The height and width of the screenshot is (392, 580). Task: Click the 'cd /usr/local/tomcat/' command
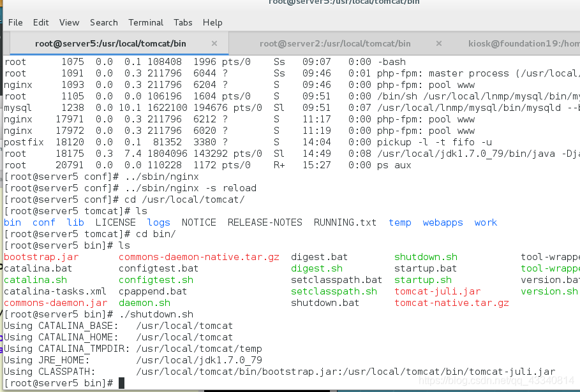pos(184,200)
